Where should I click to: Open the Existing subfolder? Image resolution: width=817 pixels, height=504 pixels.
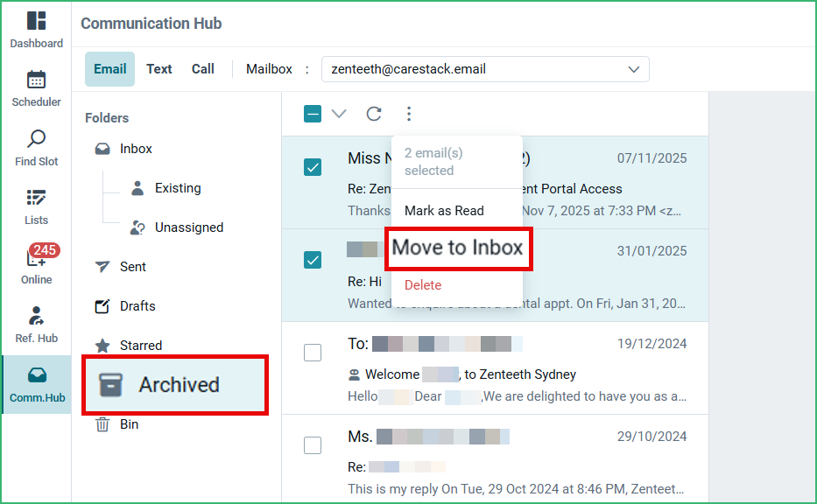click(x=178, y=188)
